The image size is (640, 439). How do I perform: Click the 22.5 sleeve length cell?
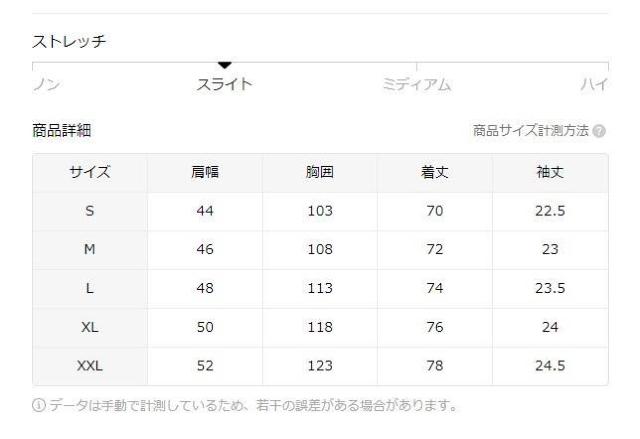(550, 212)
